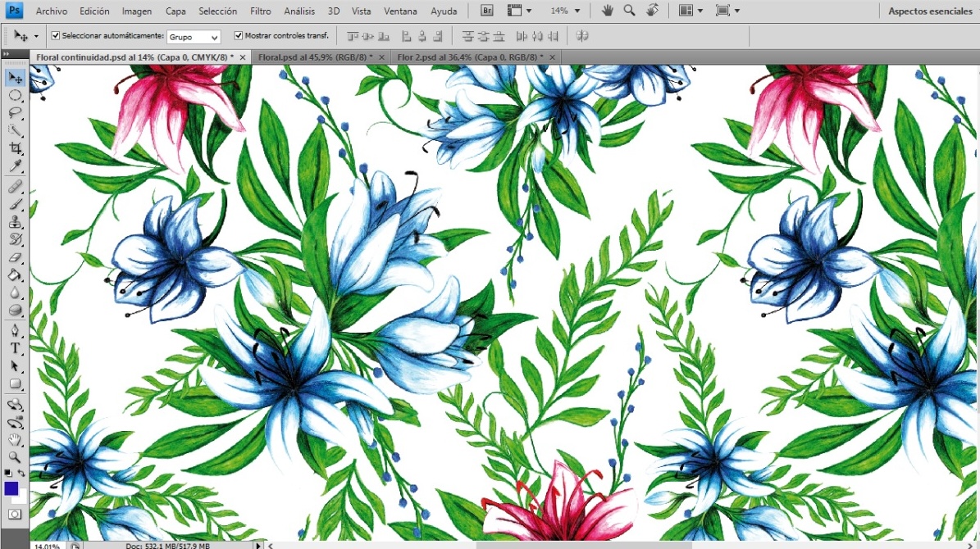Click the blue foreground color swatch
Image resolution: width=980 pixels, height=549 pixels.
[x=11, y=488]
